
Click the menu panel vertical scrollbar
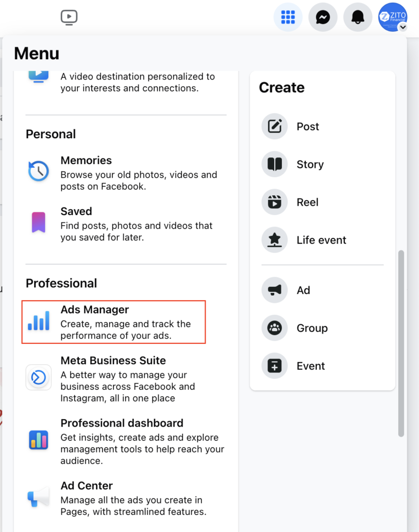(x=401, y=343)
